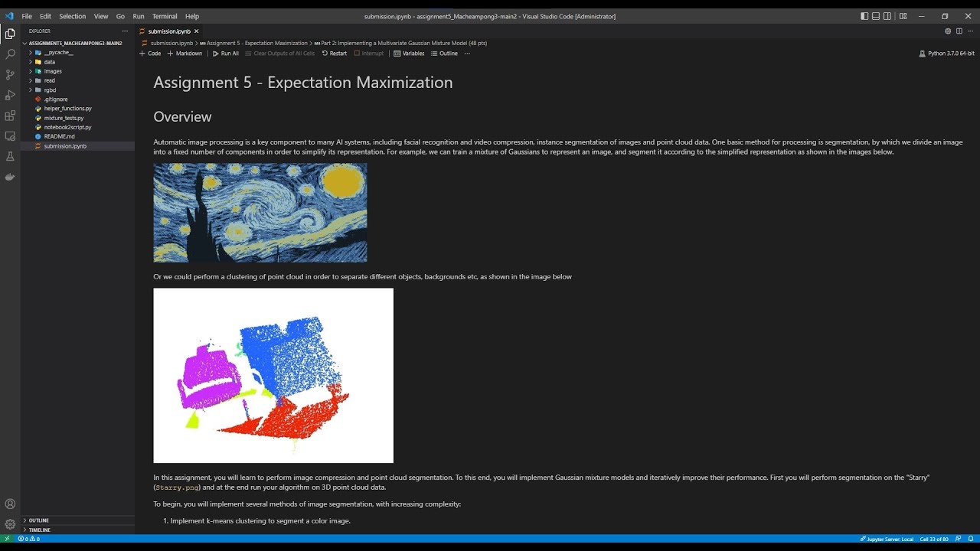980x551 pixels.
Task: Open the Search view in activity bar
Action: (x=10, y=54)
